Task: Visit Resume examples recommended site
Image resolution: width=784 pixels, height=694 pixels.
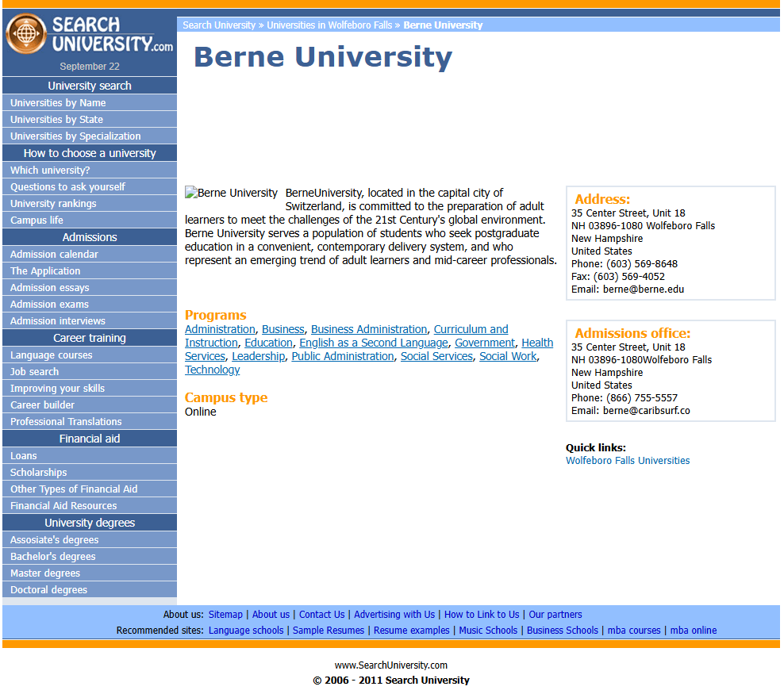Action: pos(412,631)
